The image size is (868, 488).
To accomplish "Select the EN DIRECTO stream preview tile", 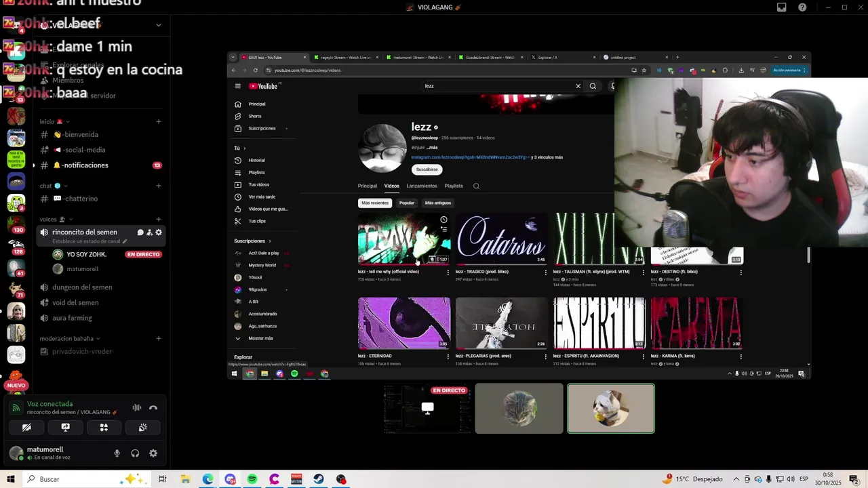I will click(x=427, y=409).
